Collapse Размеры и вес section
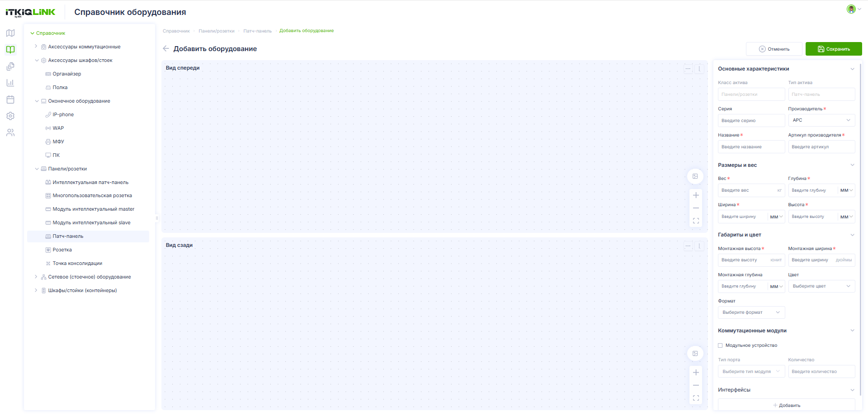The width and height of the screenshot is (868, 416). click(852, 165)
